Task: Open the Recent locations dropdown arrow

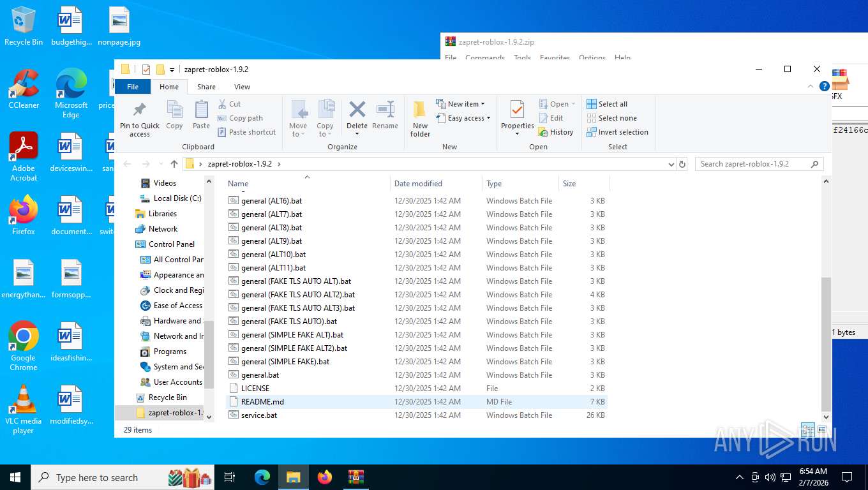Action: tap(160, 165)
